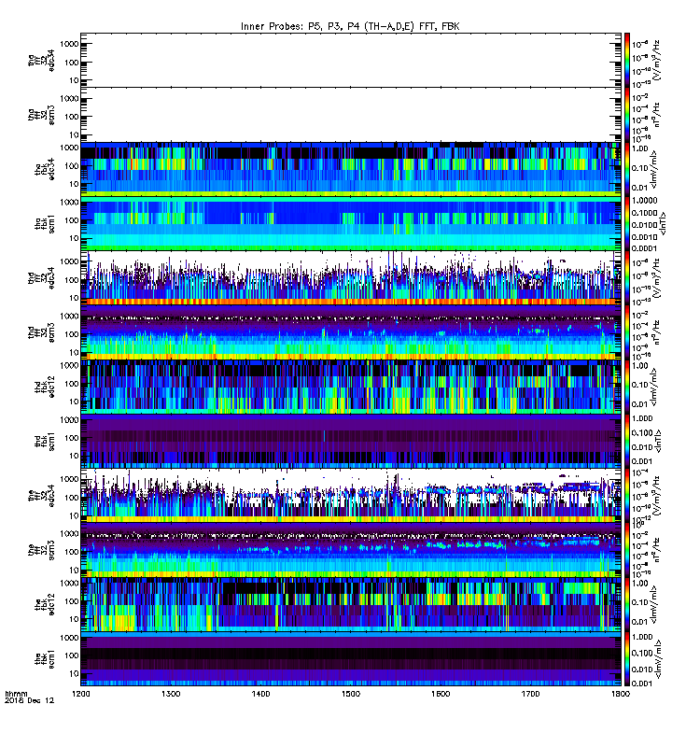Click the thd fbk edc12 spectrogram panel
The height and width of the screenshot is (747, 700).
point(351,387)
